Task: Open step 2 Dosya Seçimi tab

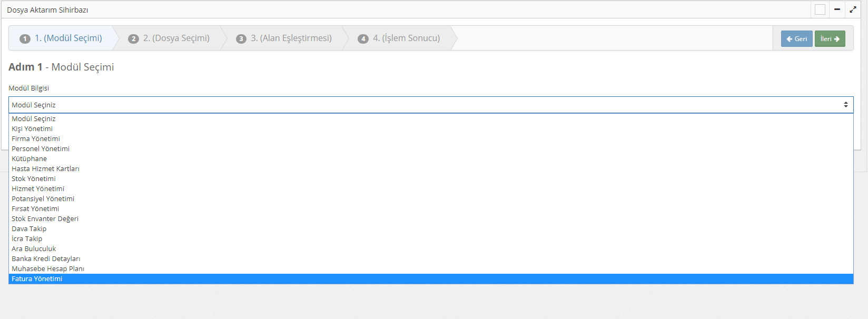Action: coord(169,38)
